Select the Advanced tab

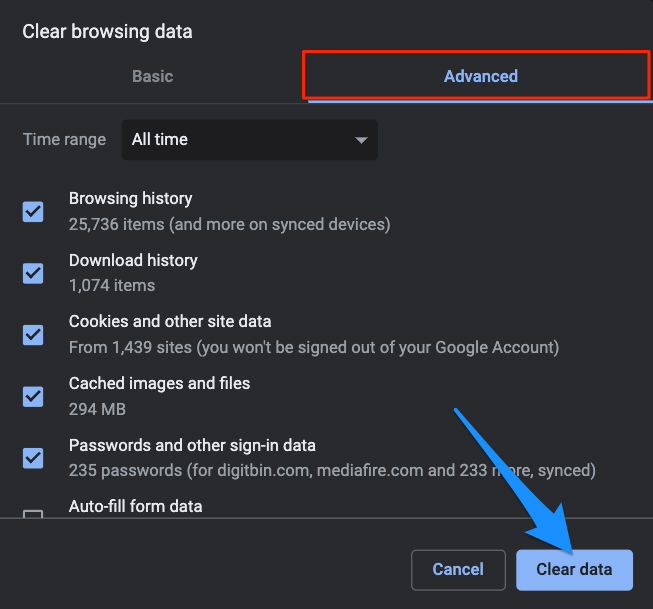(x=480, y=76)
